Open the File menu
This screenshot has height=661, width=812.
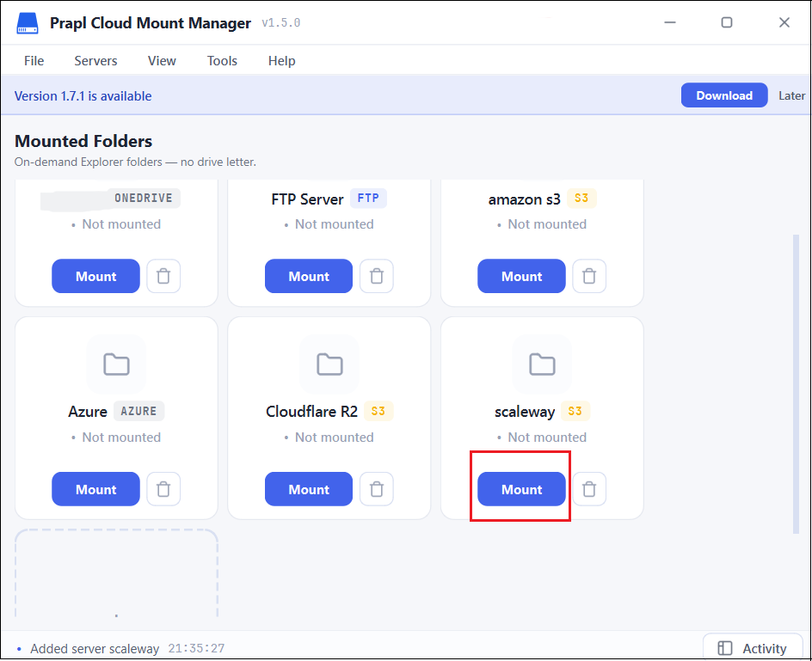click(34, 60)
